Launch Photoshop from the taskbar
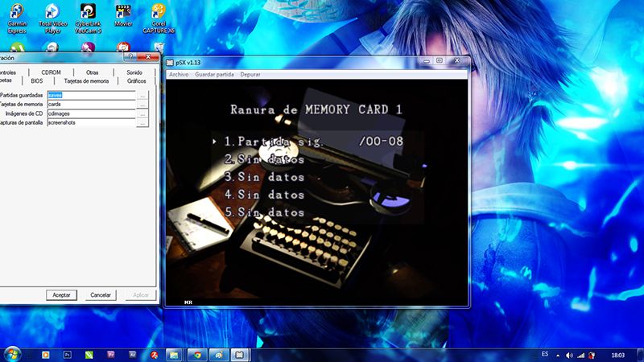644x362 pixels. pyautogui.click(x=68, y=355)
